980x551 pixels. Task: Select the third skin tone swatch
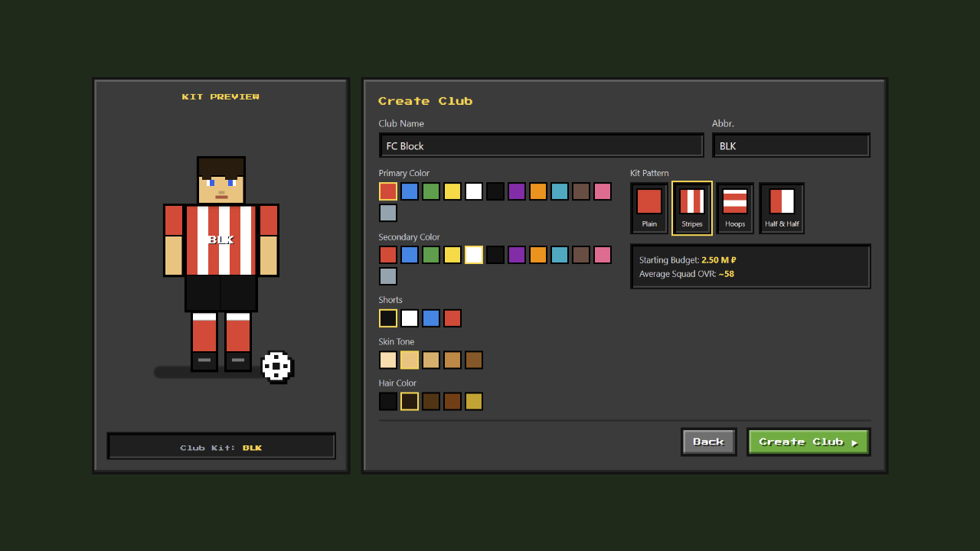click(431, 360)
